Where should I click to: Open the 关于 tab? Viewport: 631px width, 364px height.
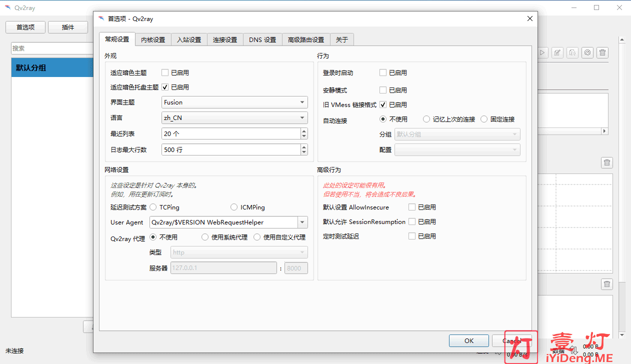(342, 40)
